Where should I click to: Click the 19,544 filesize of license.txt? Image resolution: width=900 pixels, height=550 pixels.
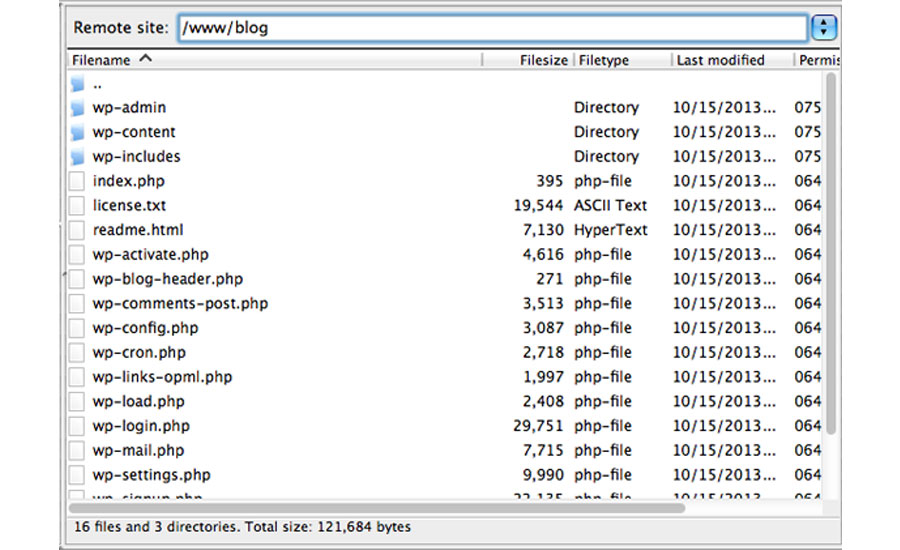538,206
